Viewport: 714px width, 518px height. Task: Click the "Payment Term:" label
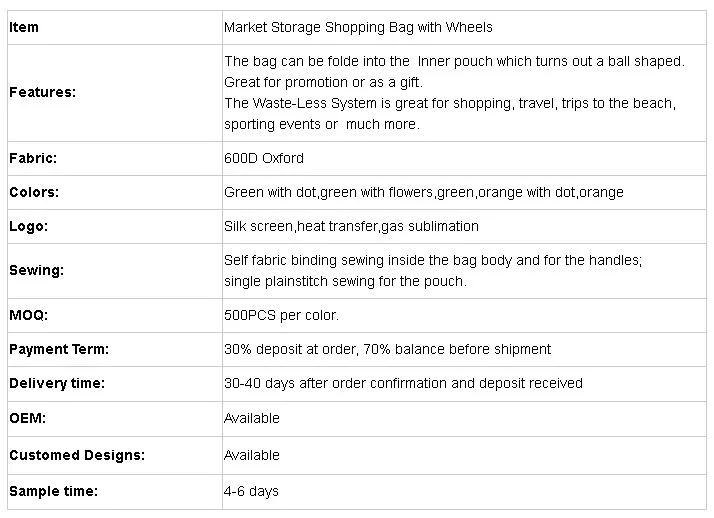(59, 349)
